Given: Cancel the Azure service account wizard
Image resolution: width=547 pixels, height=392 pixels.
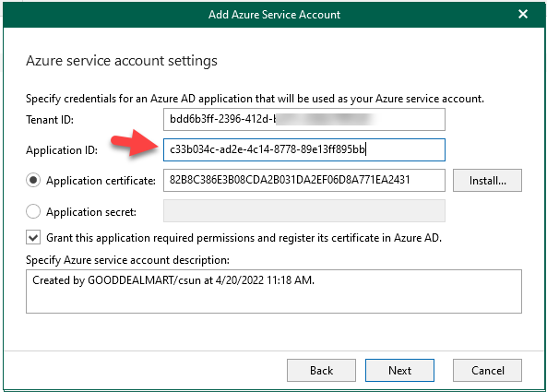Looking at the screenshot, I should [487, 371].
